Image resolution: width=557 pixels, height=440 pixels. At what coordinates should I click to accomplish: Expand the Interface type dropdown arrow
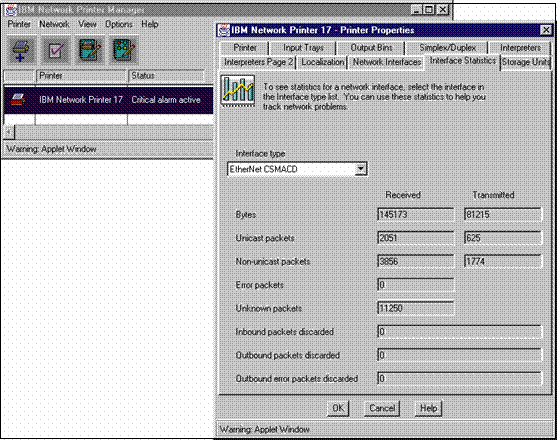361,169
